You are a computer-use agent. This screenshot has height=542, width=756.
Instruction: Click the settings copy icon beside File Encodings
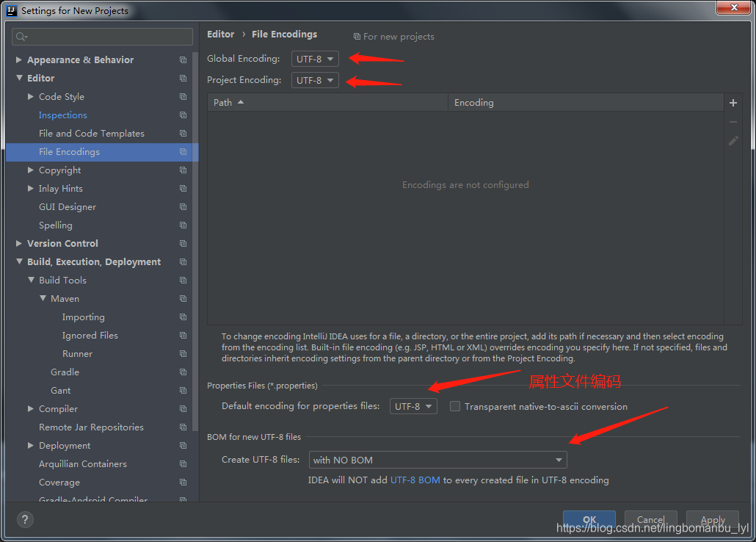(x=181, y=151)
